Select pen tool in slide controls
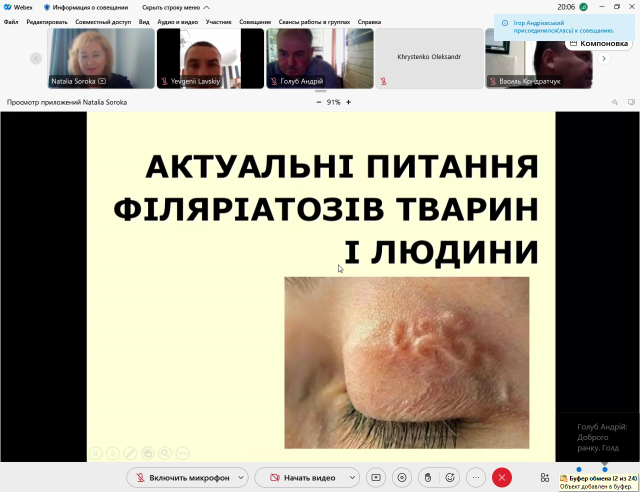This screenshot has width=640, height=492. coord(130,453)
